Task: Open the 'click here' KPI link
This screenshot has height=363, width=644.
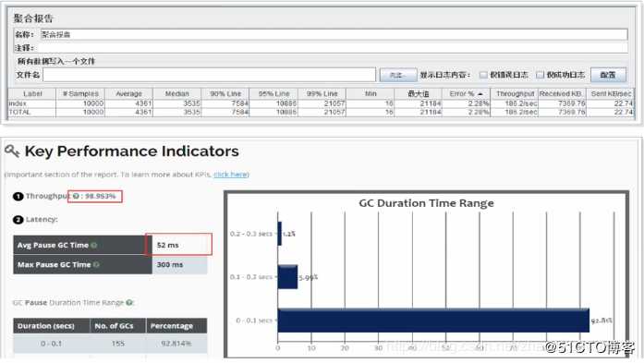Action: click(x=231, y=175)
